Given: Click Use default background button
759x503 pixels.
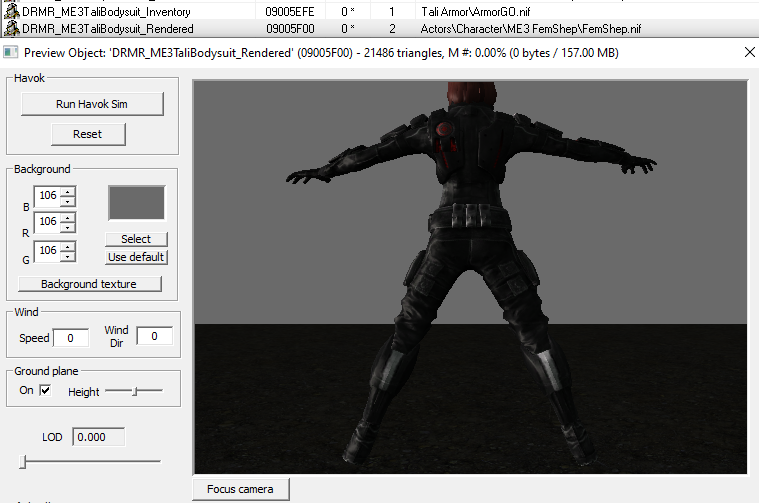Looking at the screenshot, I should pos(136,257).
